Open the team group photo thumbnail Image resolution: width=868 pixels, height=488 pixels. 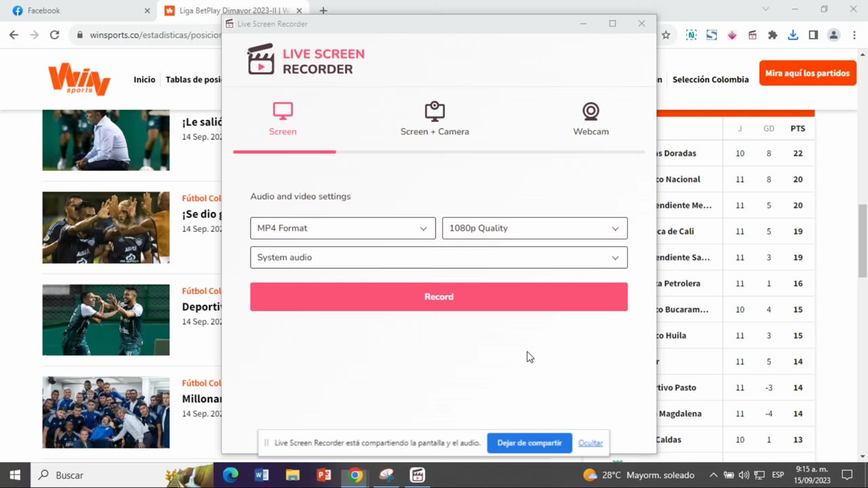[106, 412]
